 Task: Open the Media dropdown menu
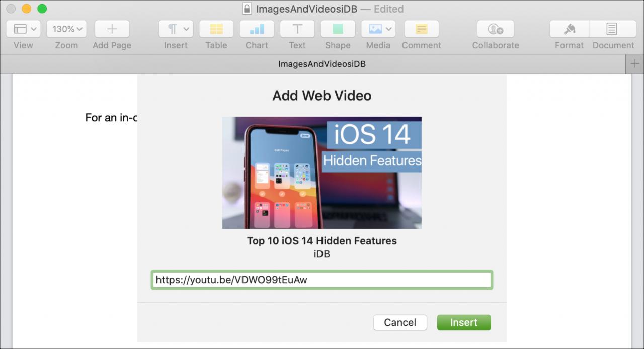click(378, 29)
